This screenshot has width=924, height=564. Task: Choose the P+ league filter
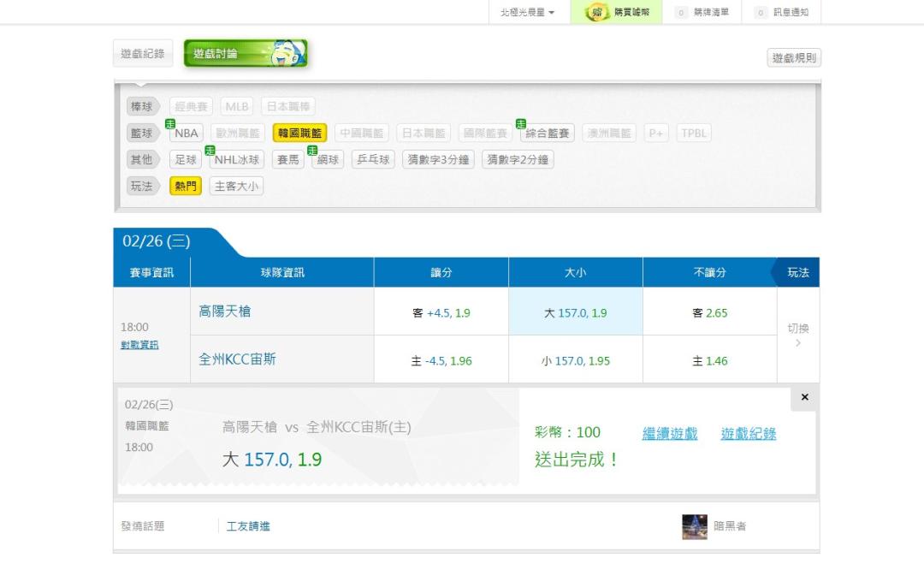click(x=656, y=134)
